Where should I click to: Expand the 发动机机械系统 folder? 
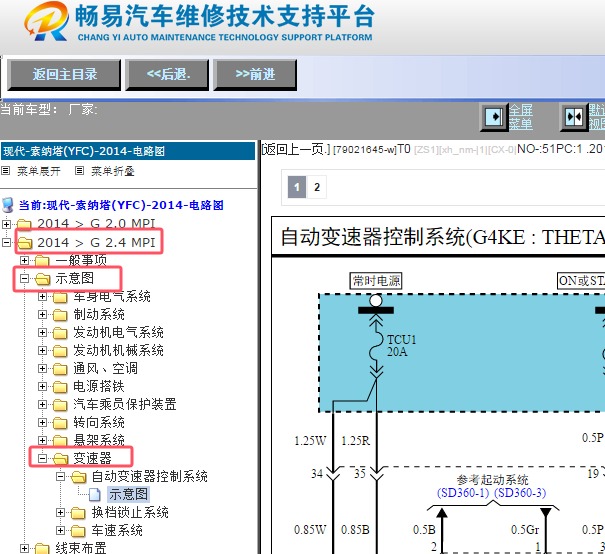point(42,350)
